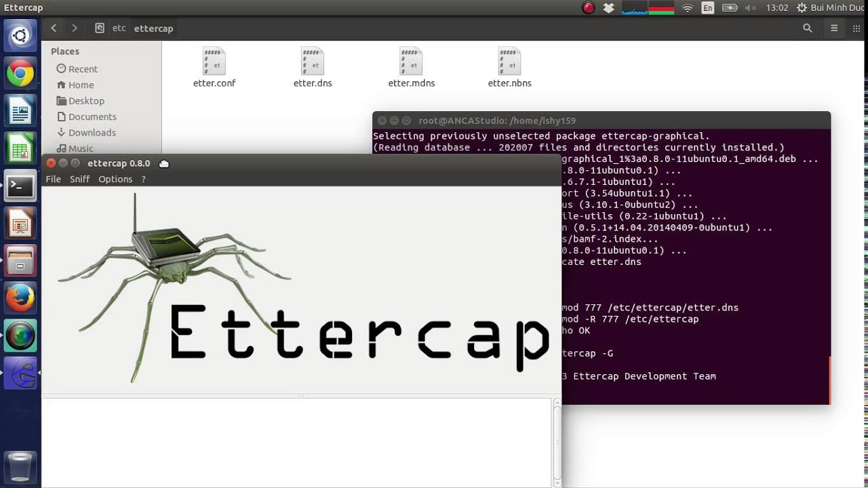Select the etter.conf file icon

pos(214,62)
